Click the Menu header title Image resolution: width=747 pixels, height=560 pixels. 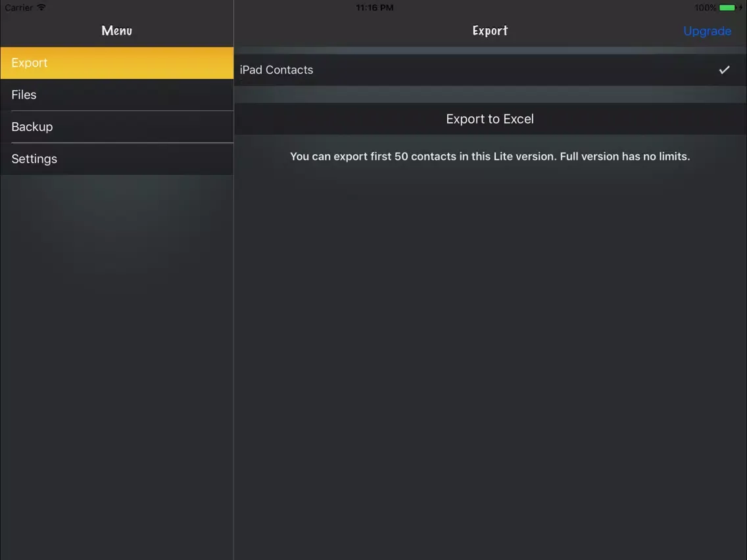pyautogui.click(x=117, y=30)
